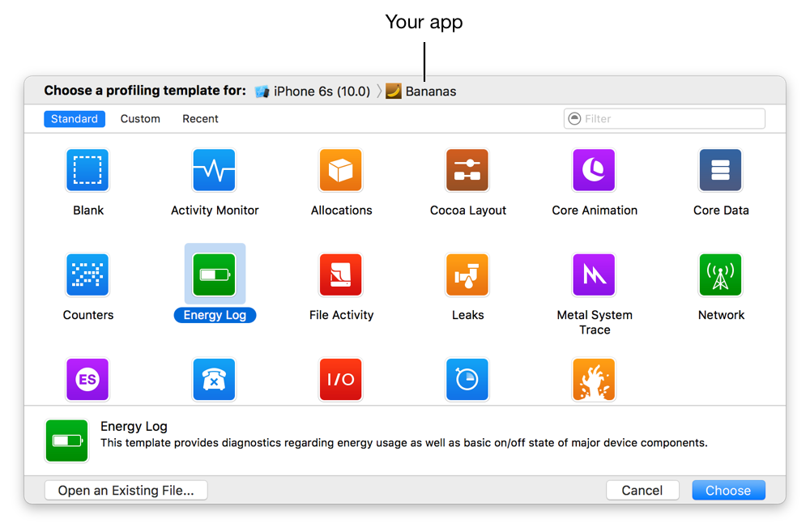This screenshot has height=532, width=810.
Task: Show the Standard templates tab
Action: coord(74,119)
